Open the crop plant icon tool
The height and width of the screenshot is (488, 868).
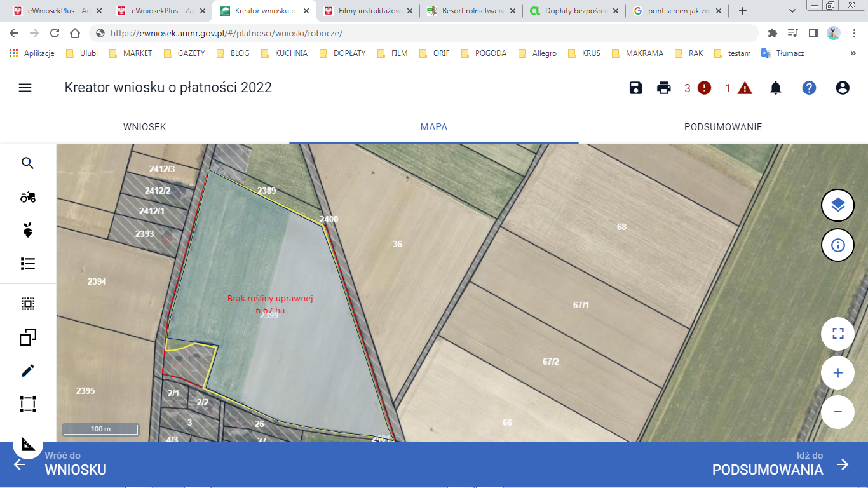(x=27, y=230)
